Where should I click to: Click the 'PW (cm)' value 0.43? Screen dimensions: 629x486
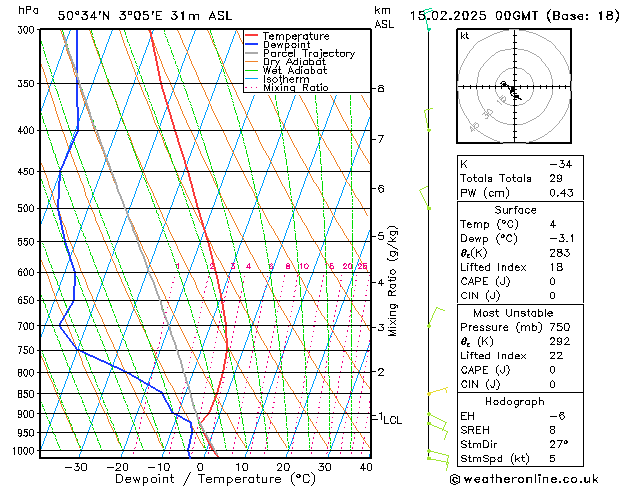[561, 193]
